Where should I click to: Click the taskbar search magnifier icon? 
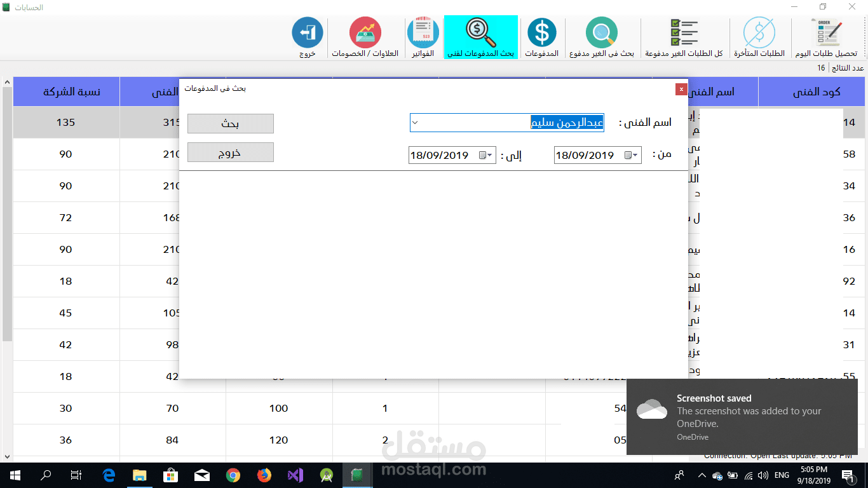click(x=46, y=475)
